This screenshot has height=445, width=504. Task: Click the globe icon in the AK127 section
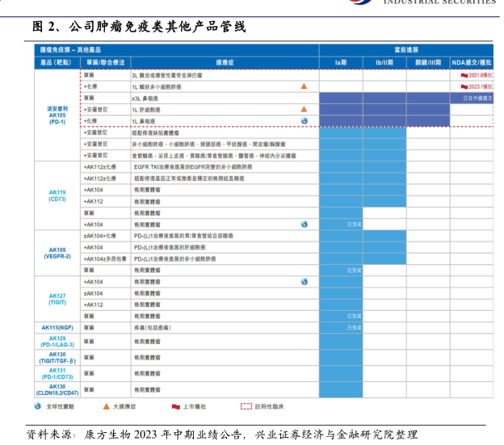click(x=304, y=281)
